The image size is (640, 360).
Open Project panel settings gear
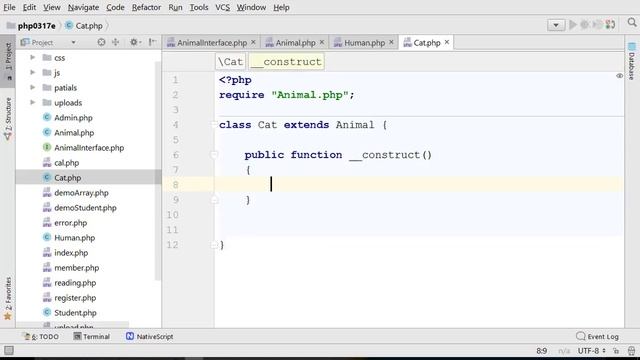[135, 42]
